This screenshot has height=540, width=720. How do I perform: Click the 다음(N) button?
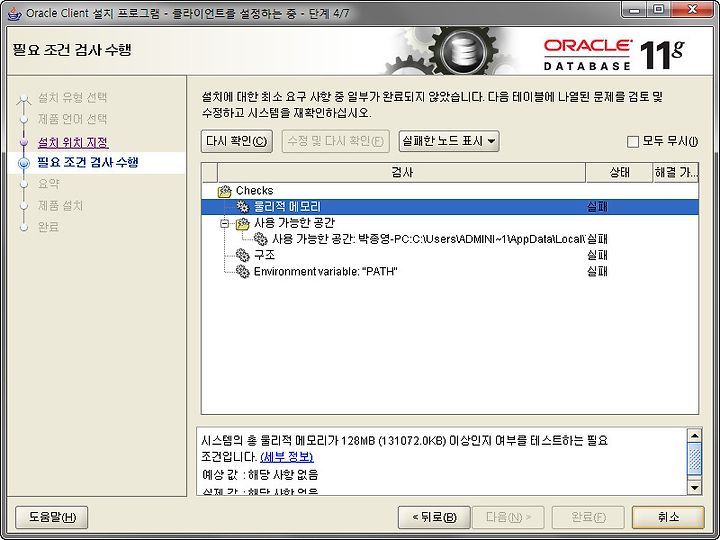[508, 517]
